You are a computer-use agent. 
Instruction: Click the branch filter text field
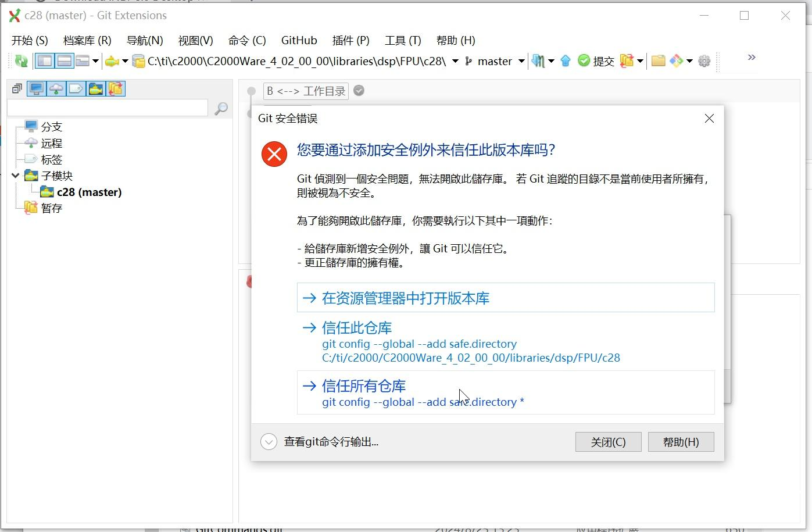pos(108,108)
